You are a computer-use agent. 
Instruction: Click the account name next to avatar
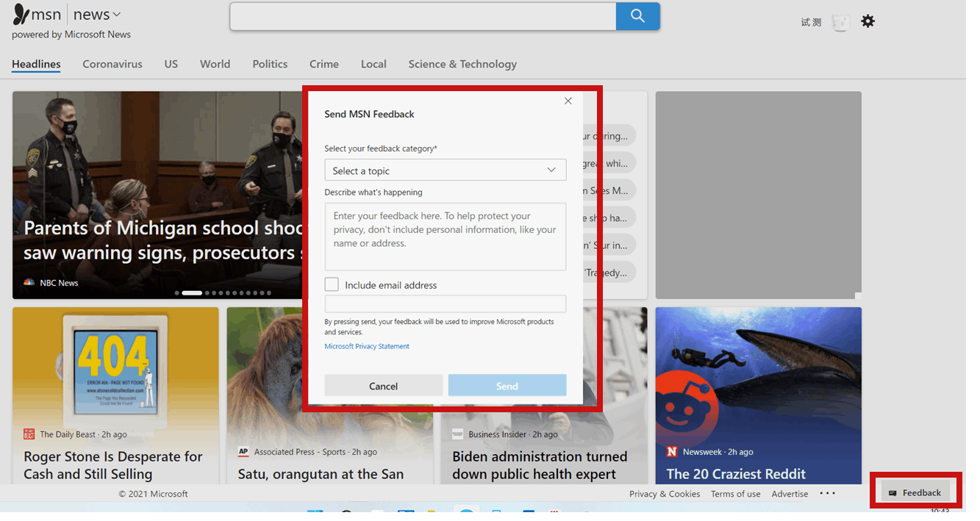[x=811, y=22]
